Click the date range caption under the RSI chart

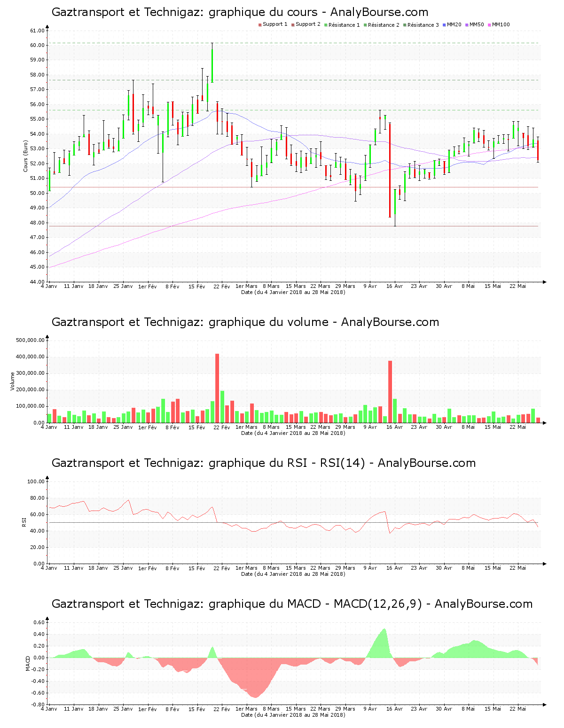(x=293, y=574)
